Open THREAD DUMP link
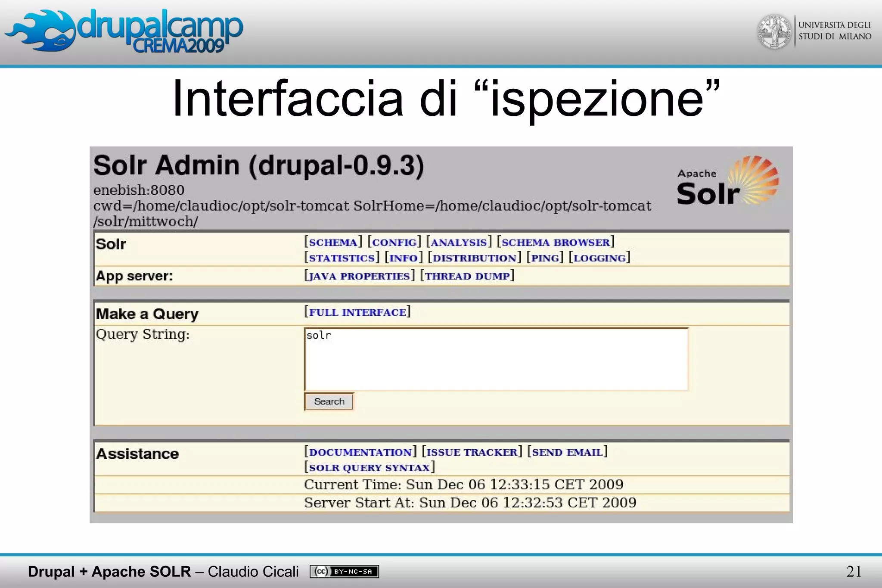This screenshot has height=588, width=882. pos(467,276)
